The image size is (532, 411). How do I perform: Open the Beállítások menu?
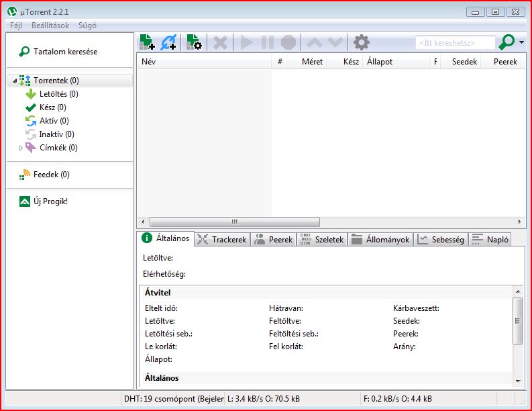(50, 26)
